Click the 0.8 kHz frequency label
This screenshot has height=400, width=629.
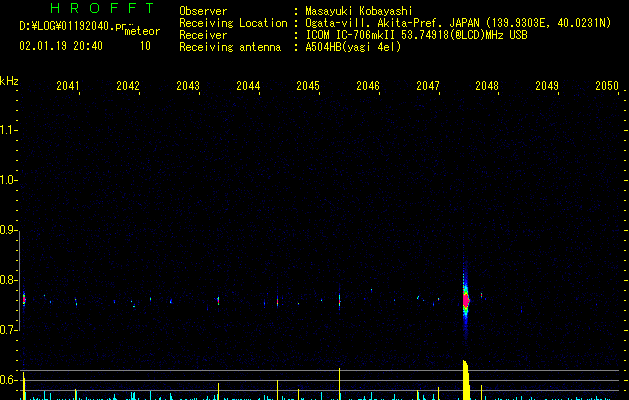tap(8, 280)
